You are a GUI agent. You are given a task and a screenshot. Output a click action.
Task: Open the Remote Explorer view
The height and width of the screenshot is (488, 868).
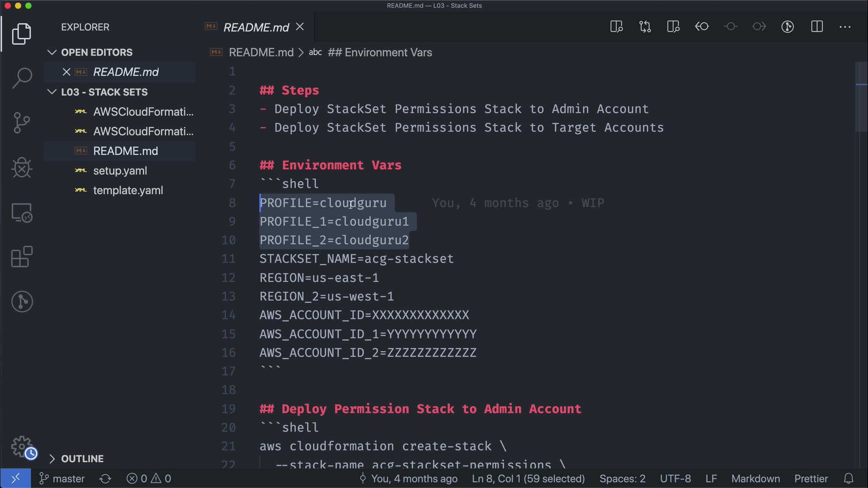coord(22,213)
